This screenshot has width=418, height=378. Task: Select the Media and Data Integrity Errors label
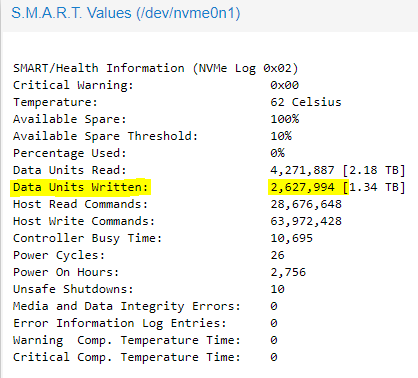coord(127,306)
